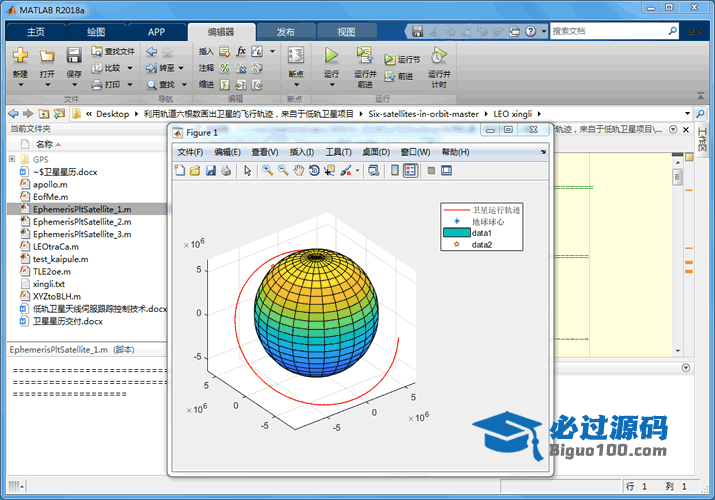Expand the GPS folder in the file tree
The width and height of the screenshot is (715, 500).
point(12,159)
